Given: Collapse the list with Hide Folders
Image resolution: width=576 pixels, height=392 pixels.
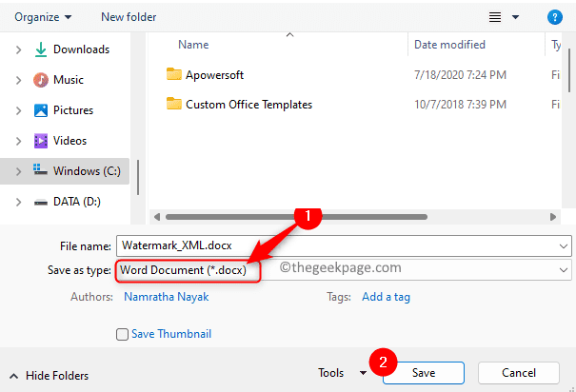Looking at the screenshot, I should point(49,376).
